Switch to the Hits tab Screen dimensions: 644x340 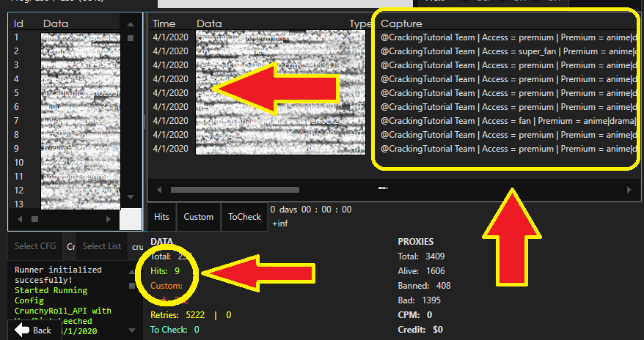pos(161,217)
